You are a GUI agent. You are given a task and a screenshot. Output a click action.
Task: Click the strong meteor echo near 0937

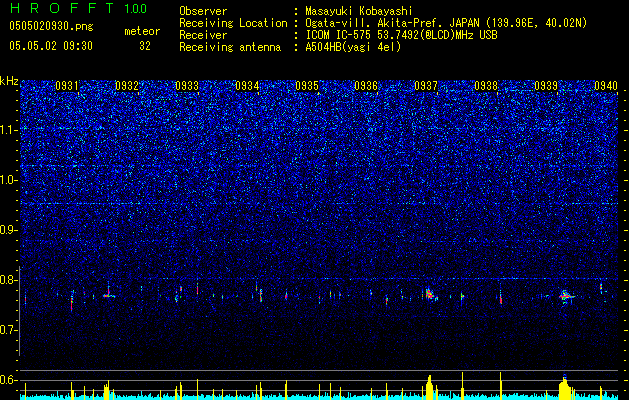(x=430, y=294)
